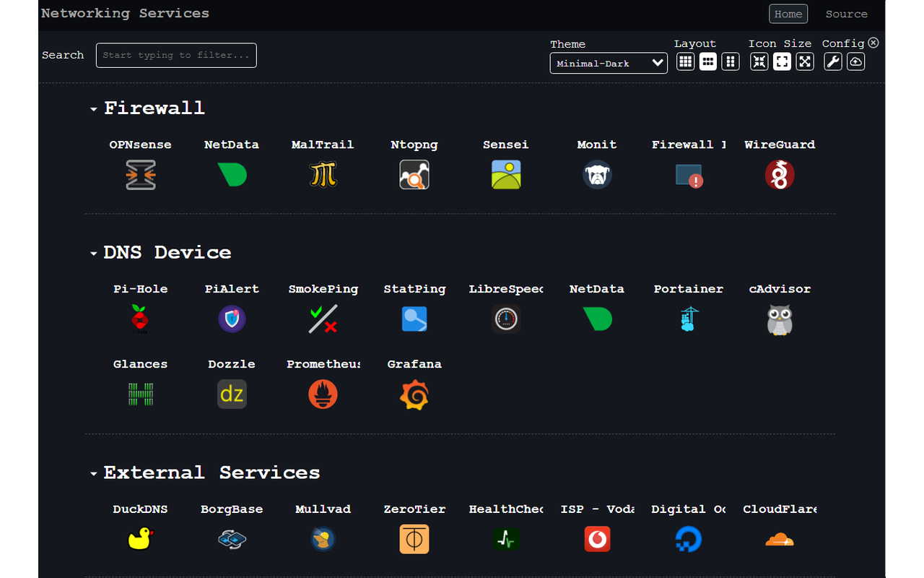This screenshot has width=924, height=578.
Task: Open the Glances icon
Action: click(141, 394)
